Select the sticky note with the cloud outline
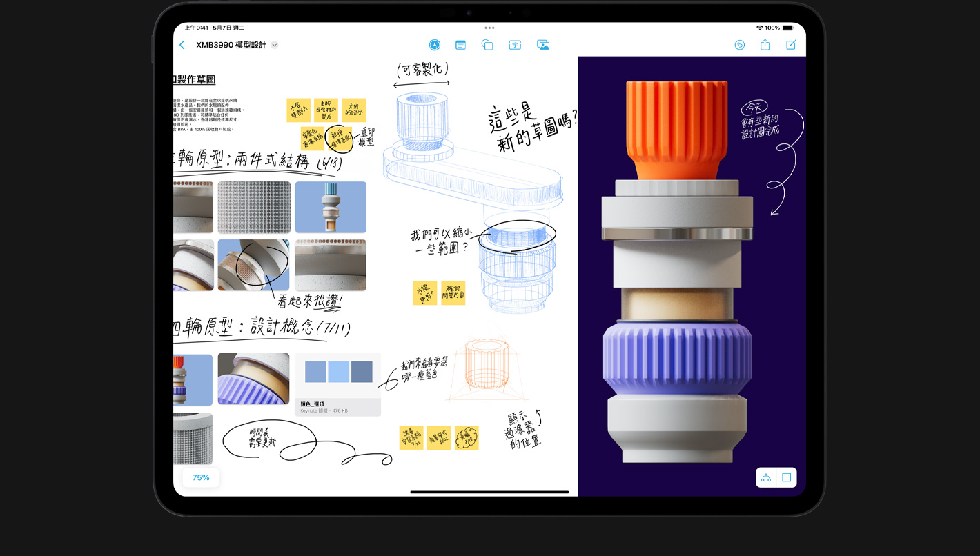980x556 pixels. tap(467, 438)
